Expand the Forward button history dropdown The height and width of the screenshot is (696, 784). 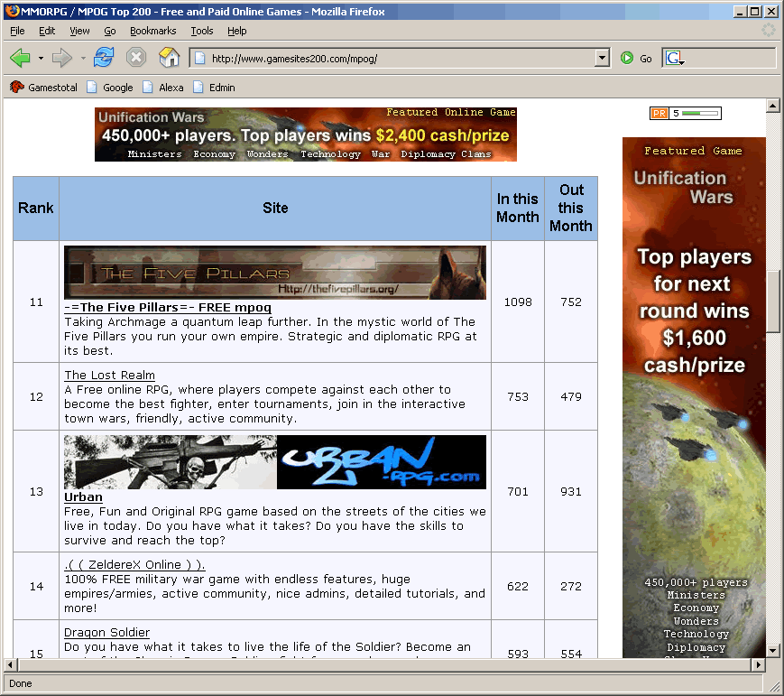pyautogui.click(x=83, y=59)
